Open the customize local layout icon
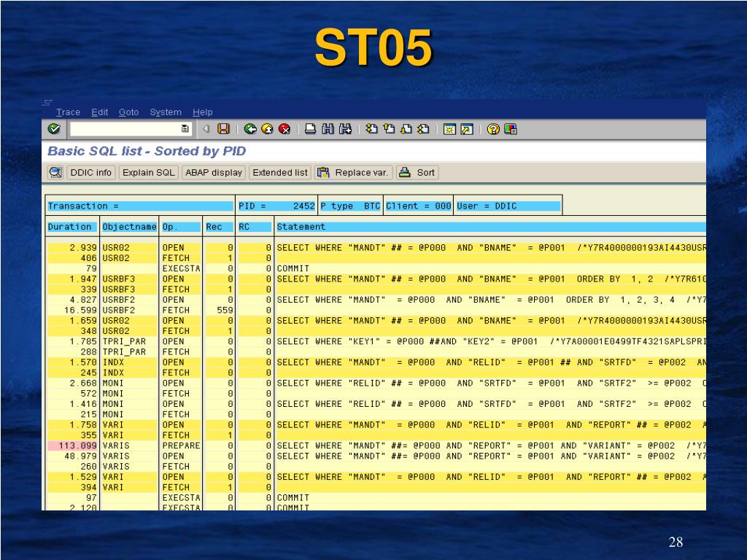Screen dimensions: 747x560 point(510,129)
